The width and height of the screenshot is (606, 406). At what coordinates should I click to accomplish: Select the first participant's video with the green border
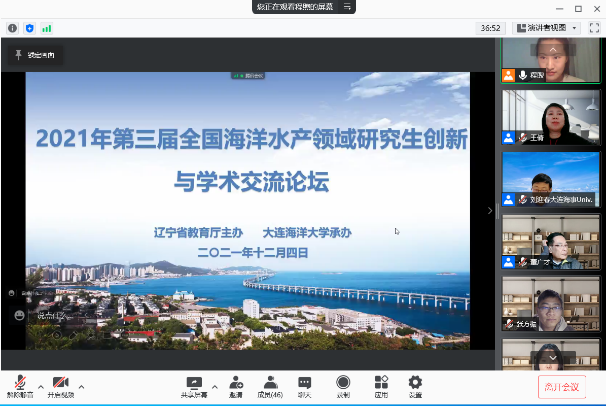pos(551,60)
